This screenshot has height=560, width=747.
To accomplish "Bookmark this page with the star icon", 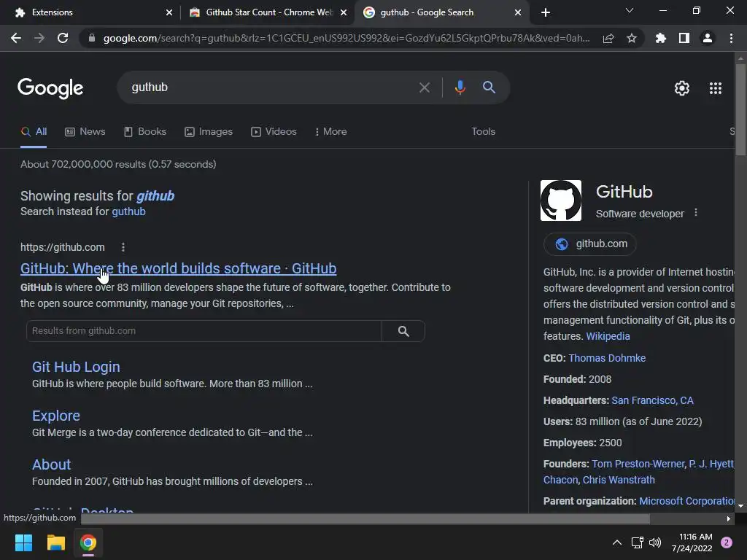I will click(x=632, y=38).
